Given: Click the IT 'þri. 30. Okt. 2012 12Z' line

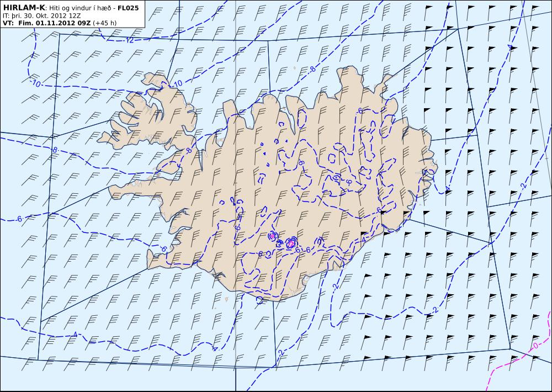Looking at the screenshot, I should (x=40, y=16).
